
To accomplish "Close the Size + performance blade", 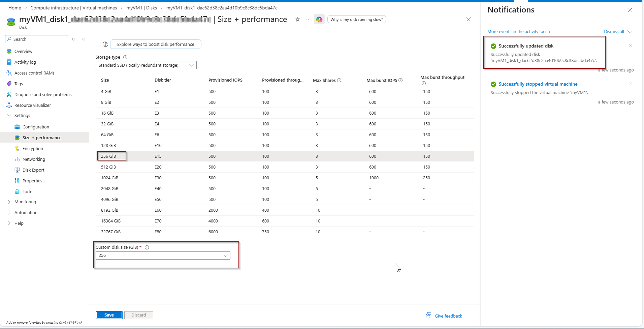I will (469, 19).
